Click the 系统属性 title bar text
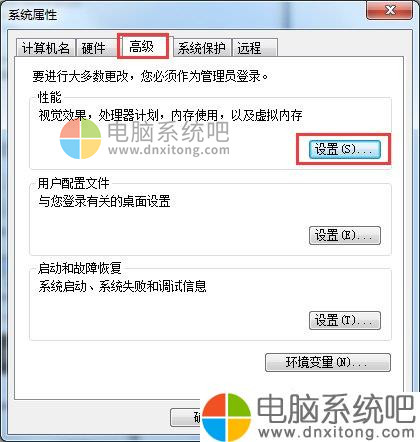420x442 pixels. (x=32, y=15)
